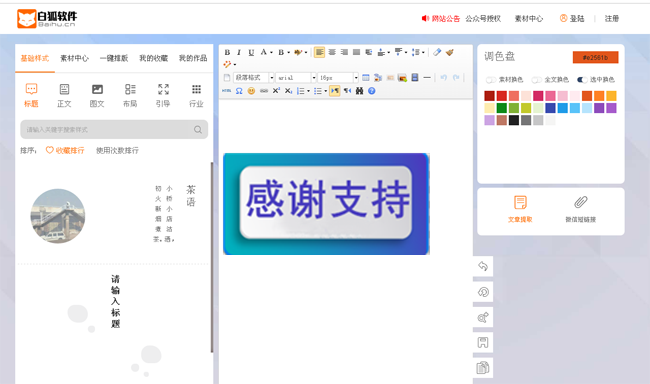Pick the green color swatch
Screen dimensions: 650x384
click(x=502, y=108)
